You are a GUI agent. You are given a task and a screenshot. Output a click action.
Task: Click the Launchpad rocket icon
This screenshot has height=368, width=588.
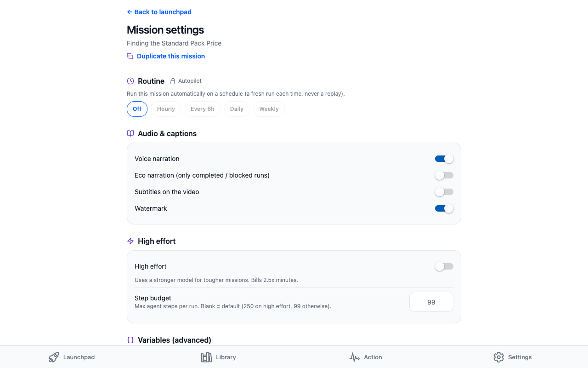[54, 357]
